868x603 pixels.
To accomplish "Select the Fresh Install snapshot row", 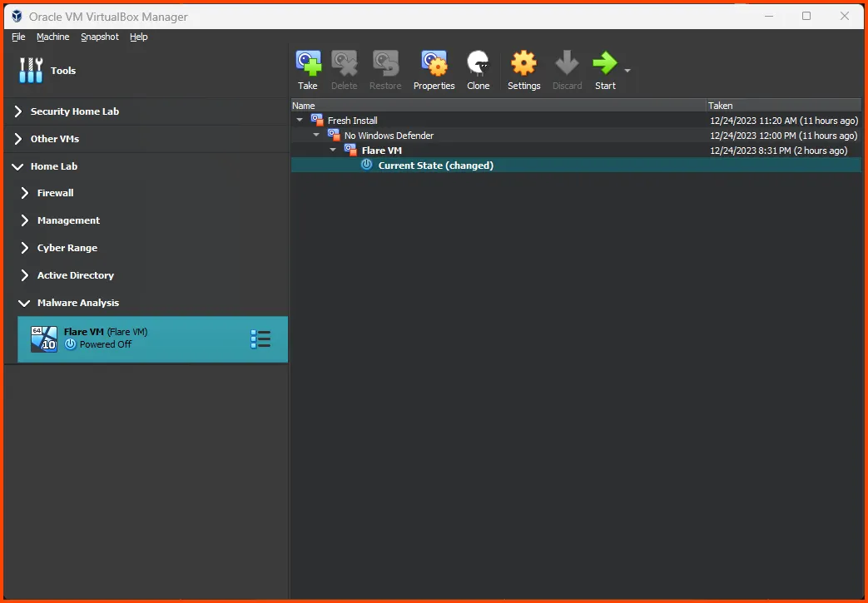I will (x=576, y=120).
